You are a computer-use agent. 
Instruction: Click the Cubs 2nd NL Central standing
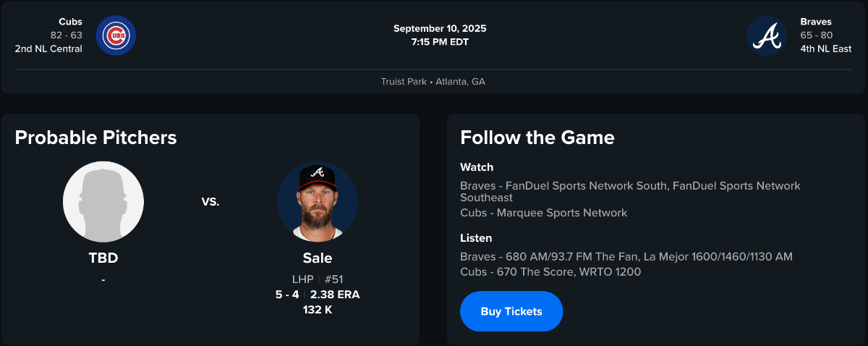click(48, 48)
